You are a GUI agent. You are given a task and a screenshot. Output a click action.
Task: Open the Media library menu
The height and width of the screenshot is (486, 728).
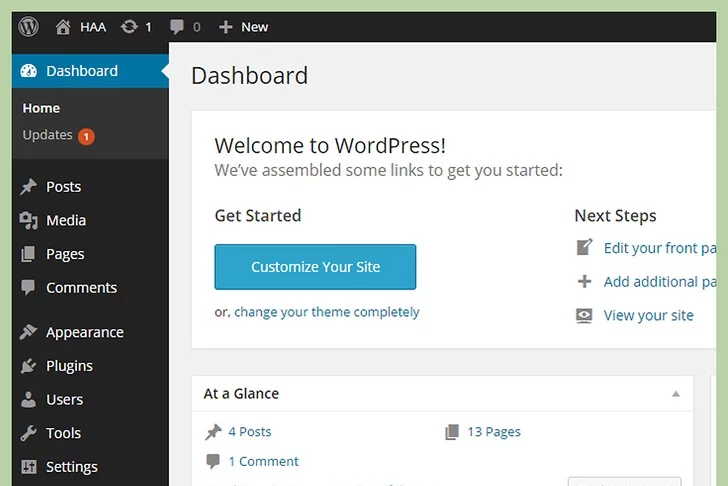(x=66, y=220)
